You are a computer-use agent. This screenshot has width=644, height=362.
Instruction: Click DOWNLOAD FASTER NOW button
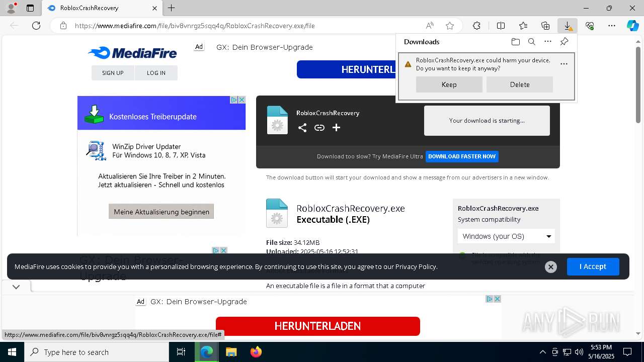[x=462, y=156]
